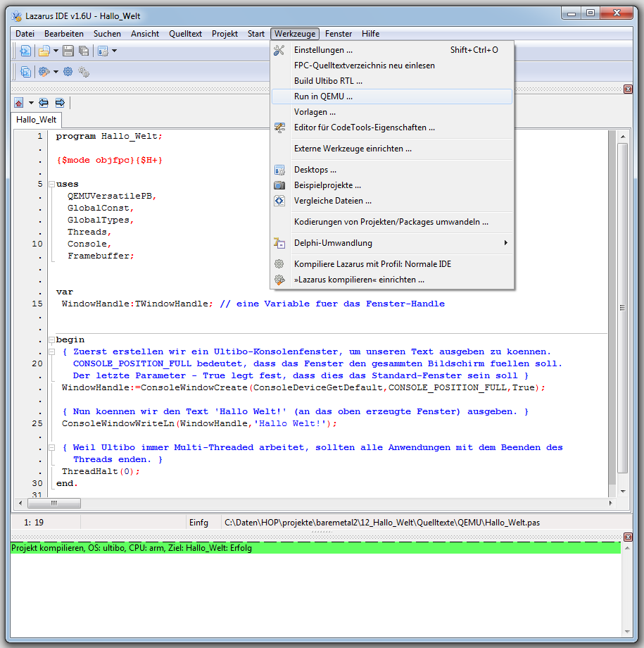Viewport: 644px width, 648px height.
Task: Open the Projekt menu
Action: pos(225,34)
